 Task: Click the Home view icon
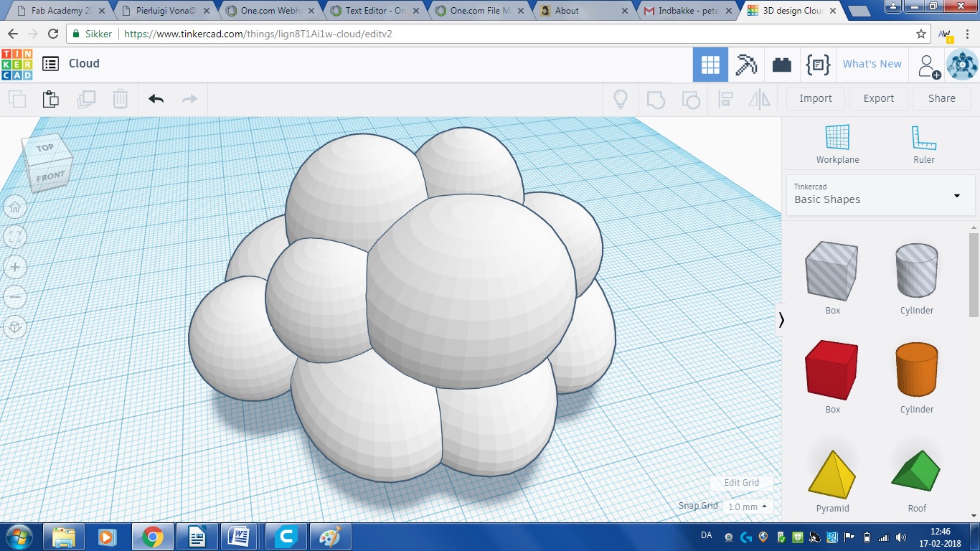click(x=15, y=208)
